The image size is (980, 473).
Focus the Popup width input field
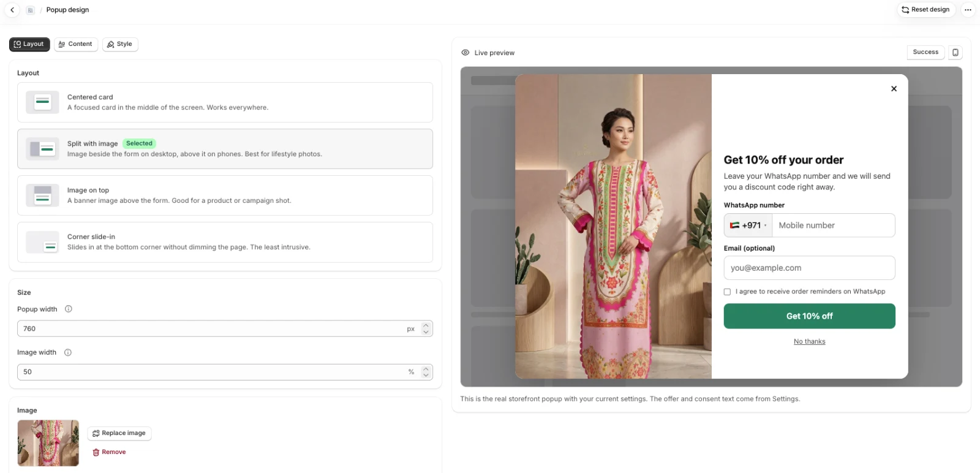225,329
